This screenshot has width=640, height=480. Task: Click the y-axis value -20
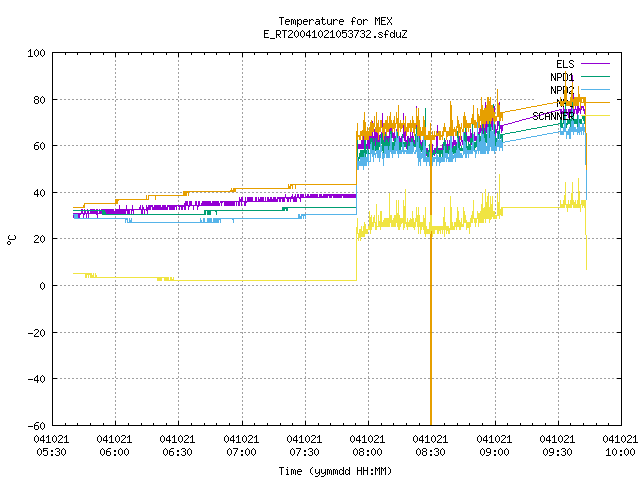pos(36,333)
